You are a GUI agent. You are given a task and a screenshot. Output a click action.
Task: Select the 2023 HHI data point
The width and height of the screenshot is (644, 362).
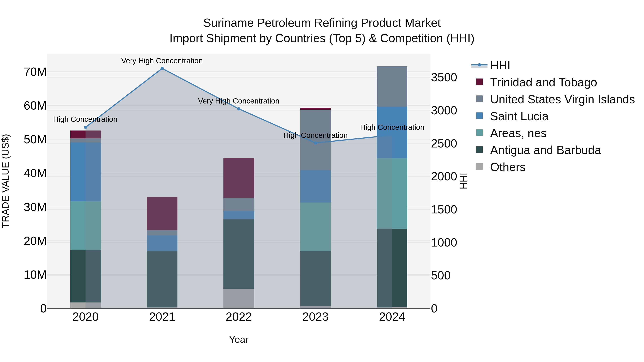click(x=316, y=143)
